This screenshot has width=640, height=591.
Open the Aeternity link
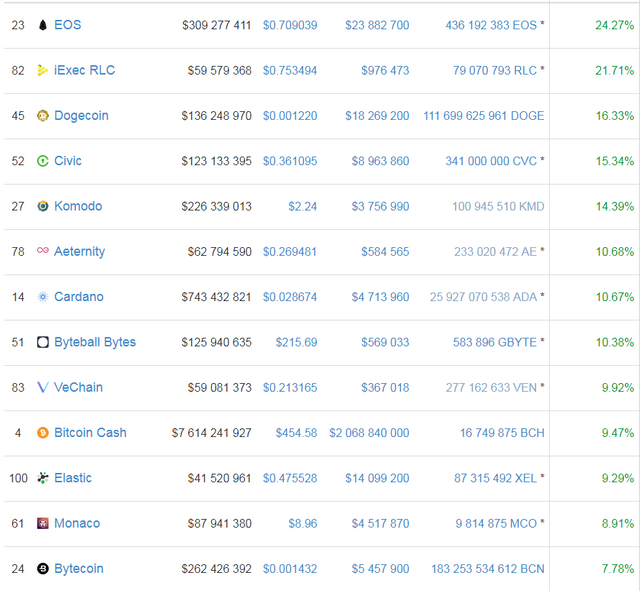click(x=80, y=252)
